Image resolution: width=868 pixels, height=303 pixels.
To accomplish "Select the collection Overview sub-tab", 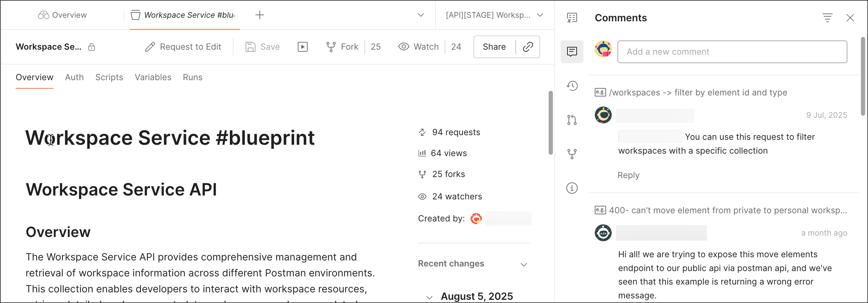I will pos(34,77).
